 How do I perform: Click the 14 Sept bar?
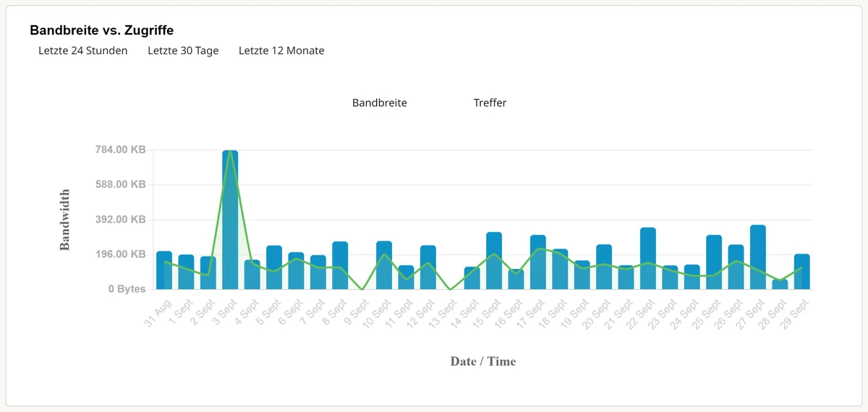click(x=472, y=278)
